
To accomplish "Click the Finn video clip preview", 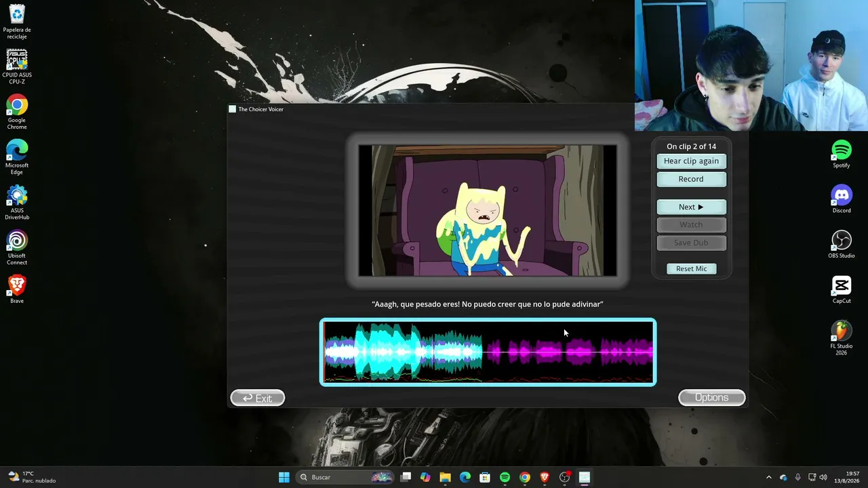I will click(x=488, y=210).
